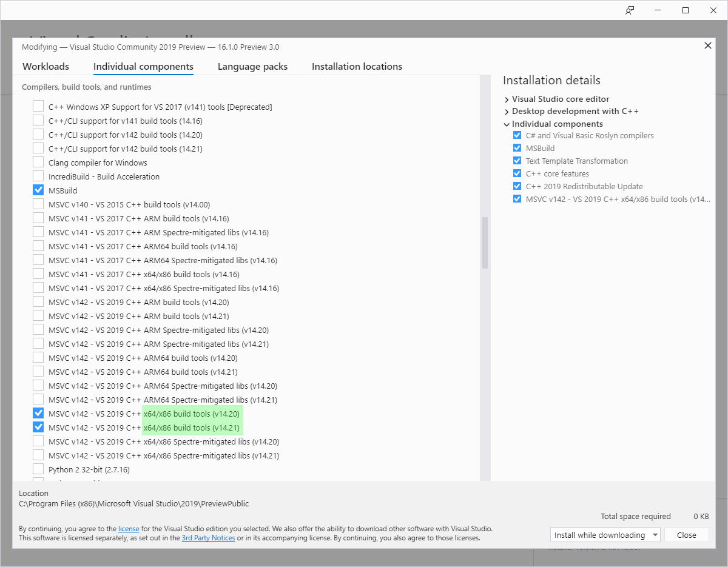
Task: Uncheck MSVC v142 build tools in Installation details
Action: (x=517, y=199)
